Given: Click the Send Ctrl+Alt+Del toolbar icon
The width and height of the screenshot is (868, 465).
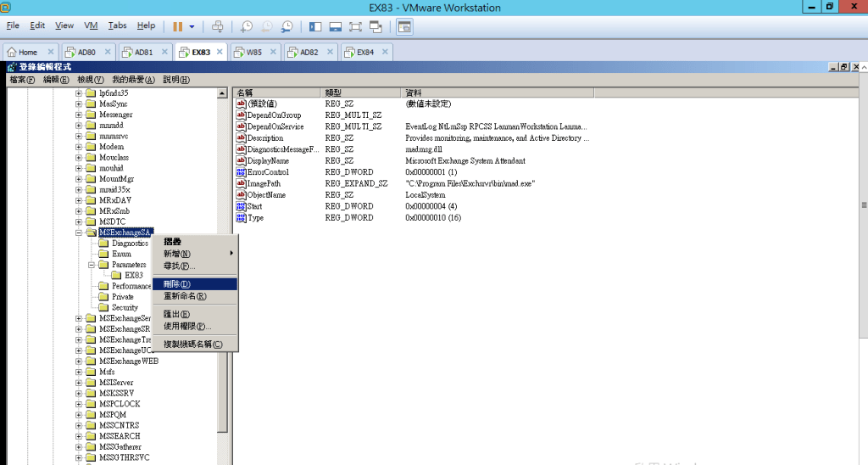Looking at the screenshot, I should [218, 26].
